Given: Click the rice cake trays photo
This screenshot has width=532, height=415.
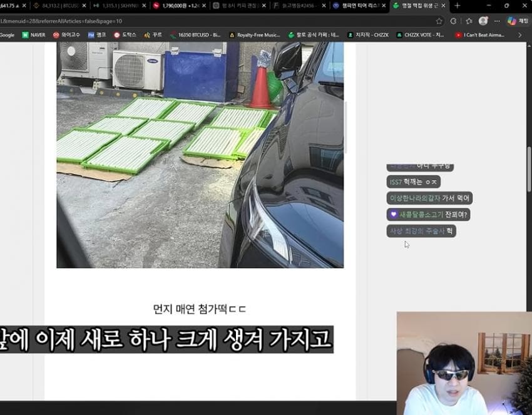Looking at the screenshot, I should tap(200, 155).
